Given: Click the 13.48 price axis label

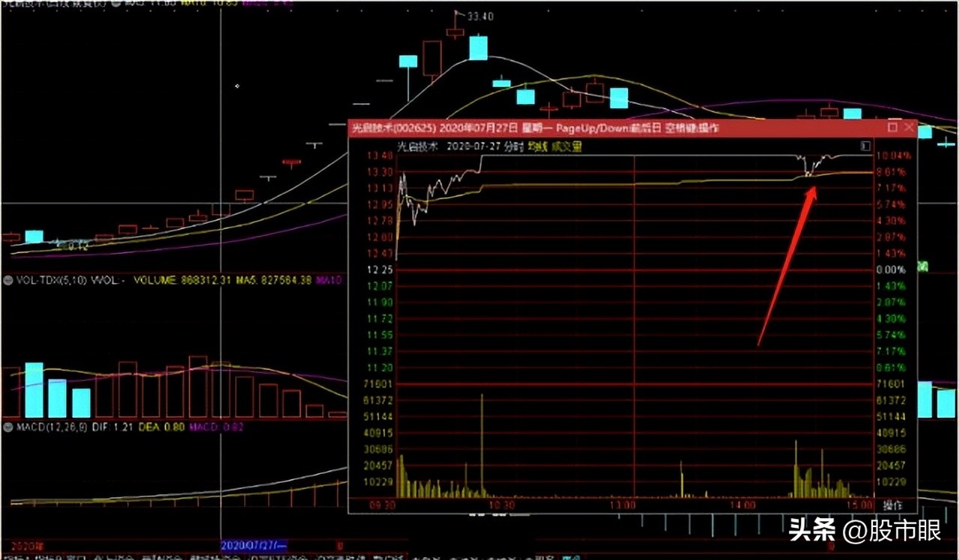Looking at the screenshot, I should [x=381, y=156].
